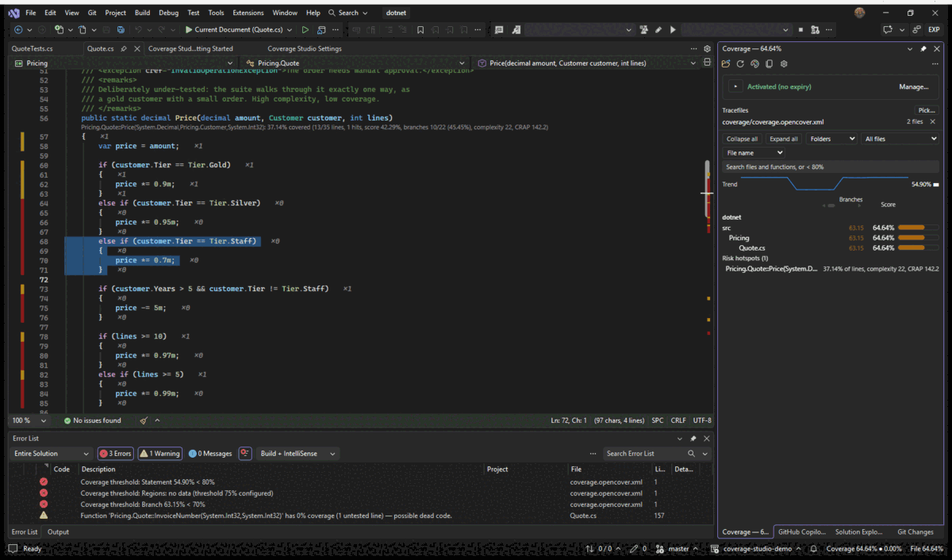Click the master branch in status bar
Screen dimensions: 952x560
(x=678, y=548)
